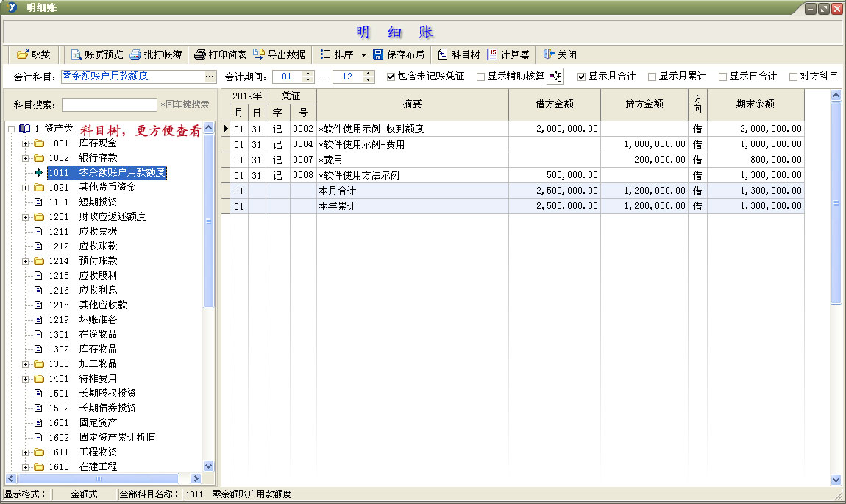Click folder icon of 1611 工程物资
Image resolution: width=846 pixels, height=504 pixels.
click(39, 452)
